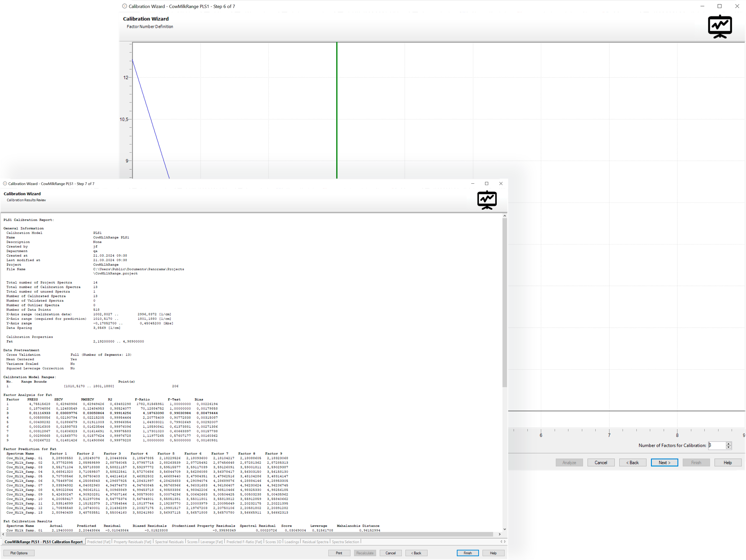Click the Step 6 title bar app icon
Image resolution: width=746 pixels, height=560 pixels.
[124, 6]
